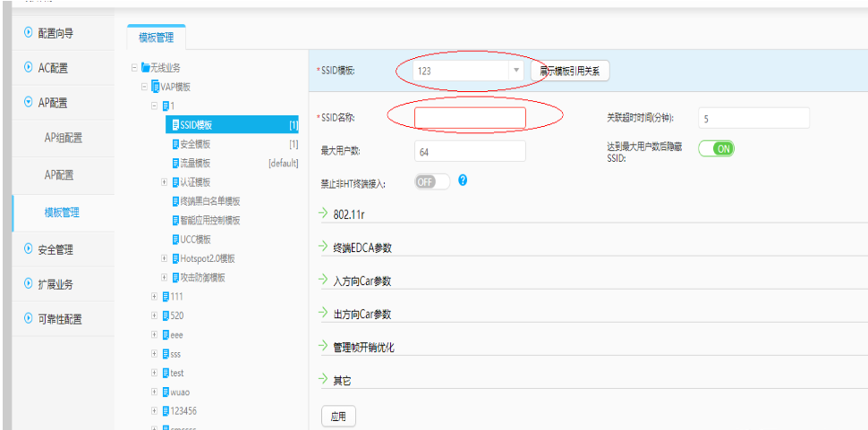Click the help icon beside 禁止非HT终端接入
The width and height of the screenshot is (868, 430).
click(464, 180)
